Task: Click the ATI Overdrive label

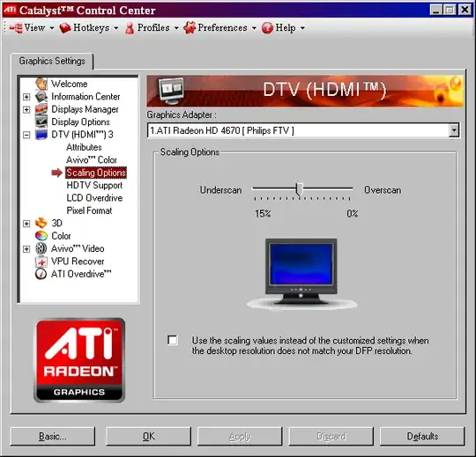Action: tap(81, 274)
